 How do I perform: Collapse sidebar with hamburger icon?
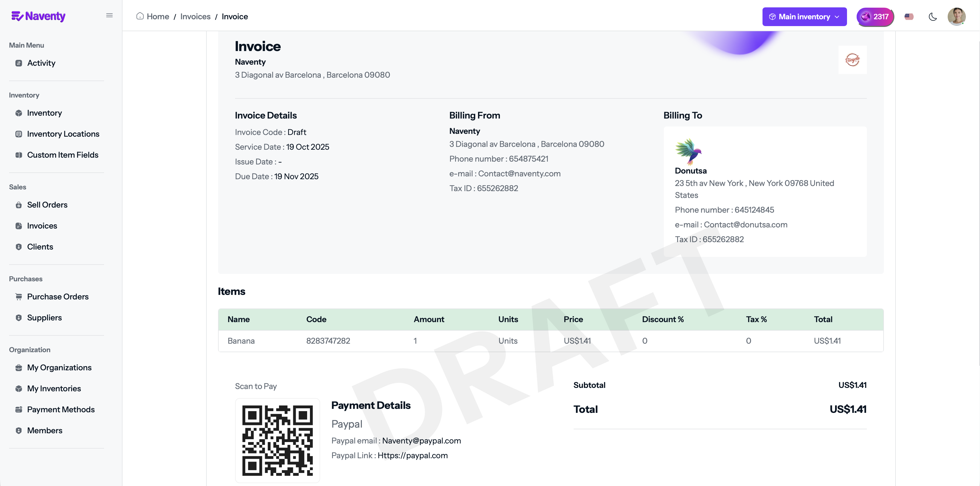109,16
